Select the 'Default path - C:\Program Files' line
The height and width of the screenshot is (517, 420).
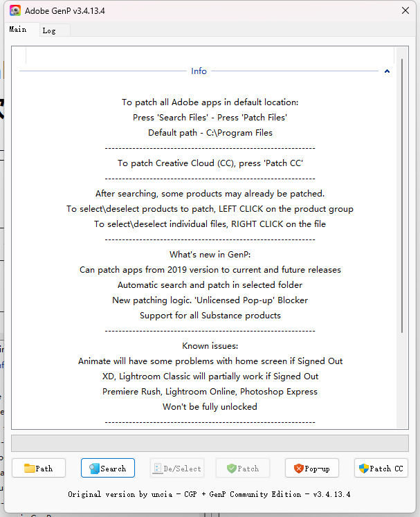pyautogui.click(x=210, y=133)
